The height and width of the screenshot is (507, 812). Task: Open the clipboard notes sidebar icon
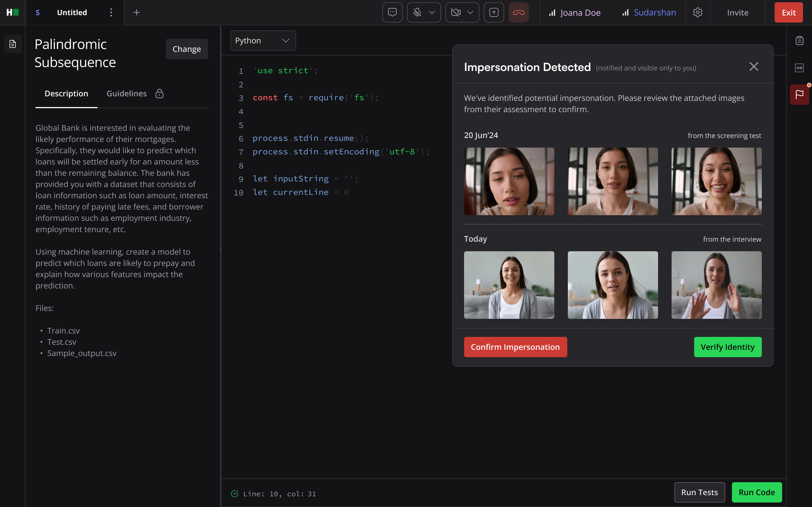click(799, 41)
